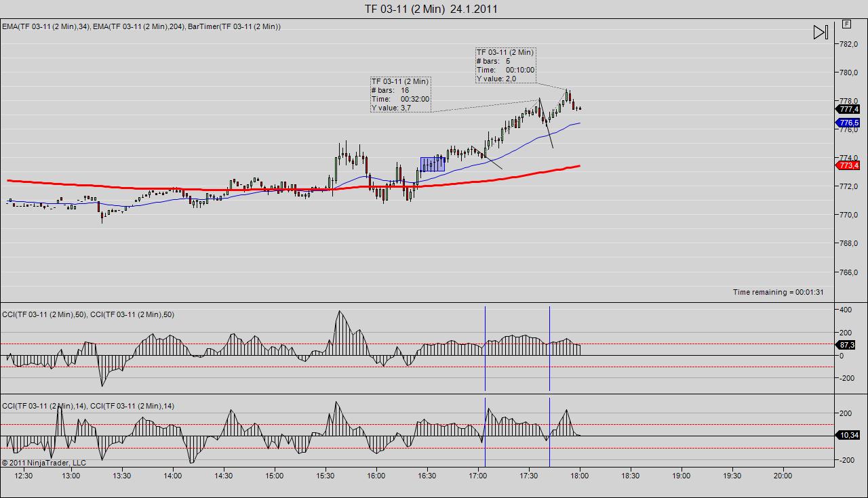
Task: Click the 17:00 time axis label
Action: coord(478,476)
